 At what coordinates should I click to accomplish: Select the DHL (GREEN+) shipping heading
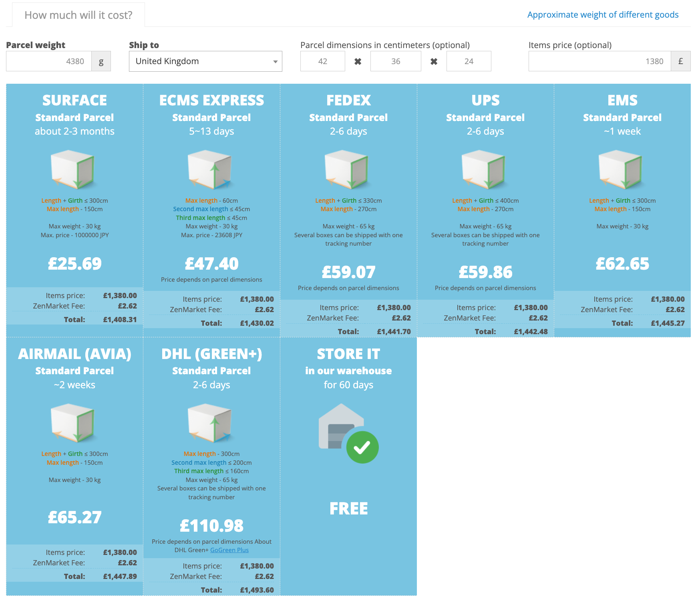tap(212, 354)
